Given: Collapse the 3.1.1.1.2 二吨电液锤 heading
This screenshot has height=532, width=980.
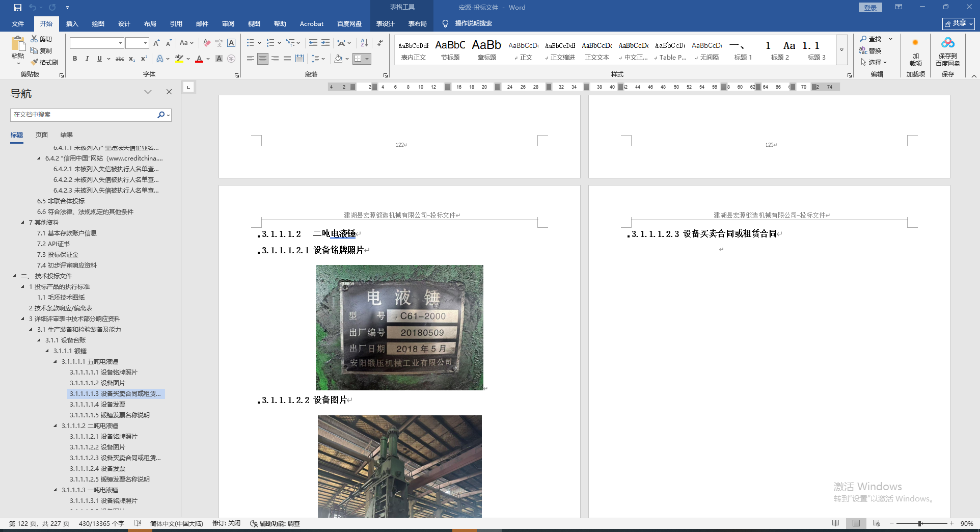Looking at the screenshot, I should (x=56, y=425).
